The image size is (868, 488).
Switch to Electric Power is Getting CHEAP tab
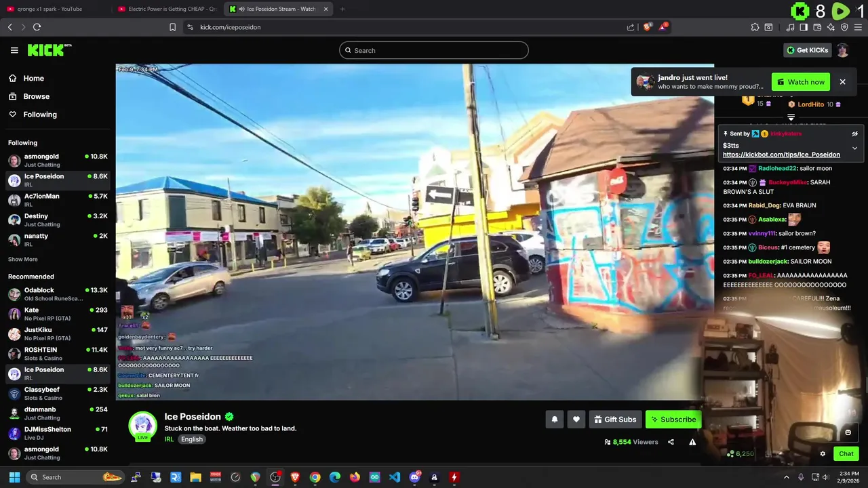click(x=167, y=9)
